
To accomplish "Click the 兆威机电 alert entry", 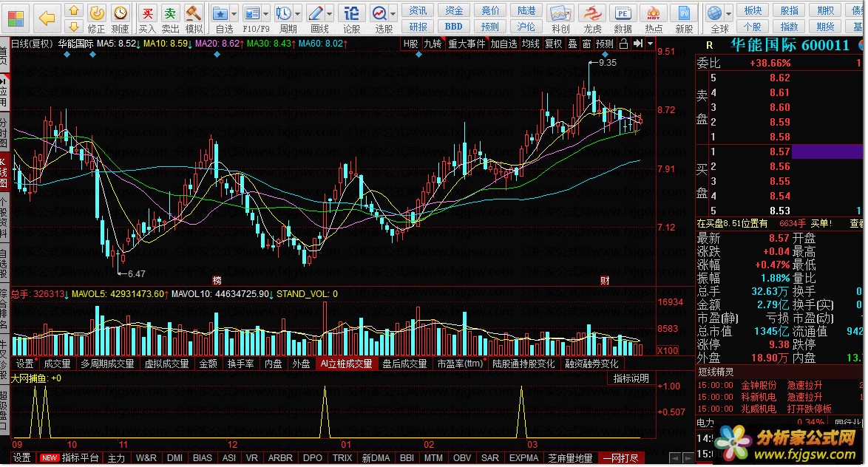I will pos(759,409).
